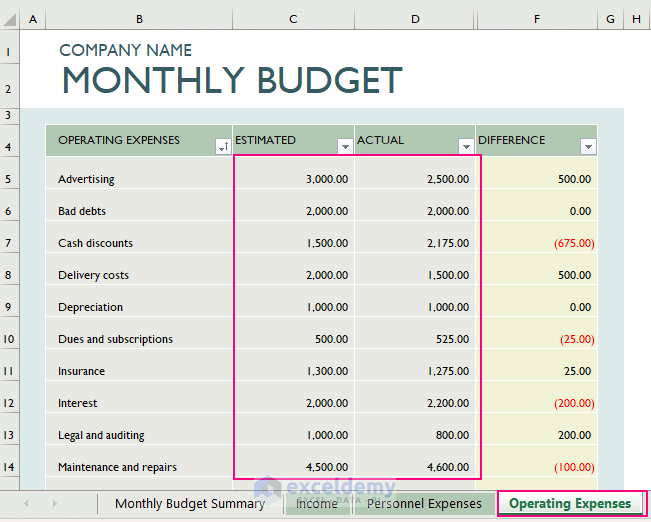Viewport: 651px width, 522px height.
Task: Click the COMPANY NAME cell
Action: pos(125,50)
